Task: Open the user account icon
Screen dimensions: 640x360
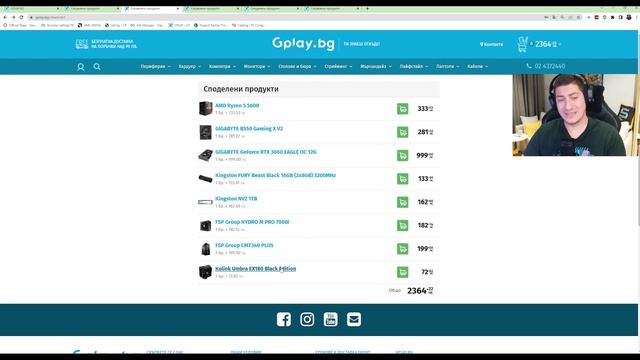Action: pyautogui.click(x=81, y=67)
